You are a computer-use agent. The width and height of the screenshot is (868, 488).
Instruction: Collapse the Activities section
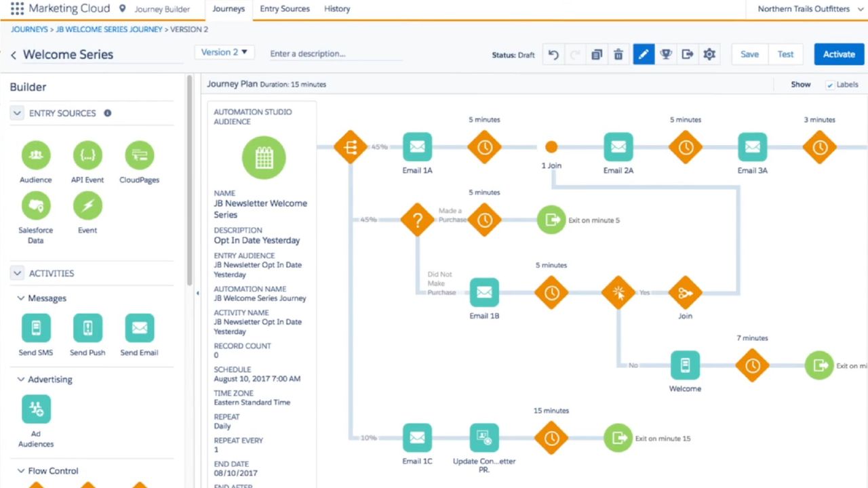click(17, 273)
